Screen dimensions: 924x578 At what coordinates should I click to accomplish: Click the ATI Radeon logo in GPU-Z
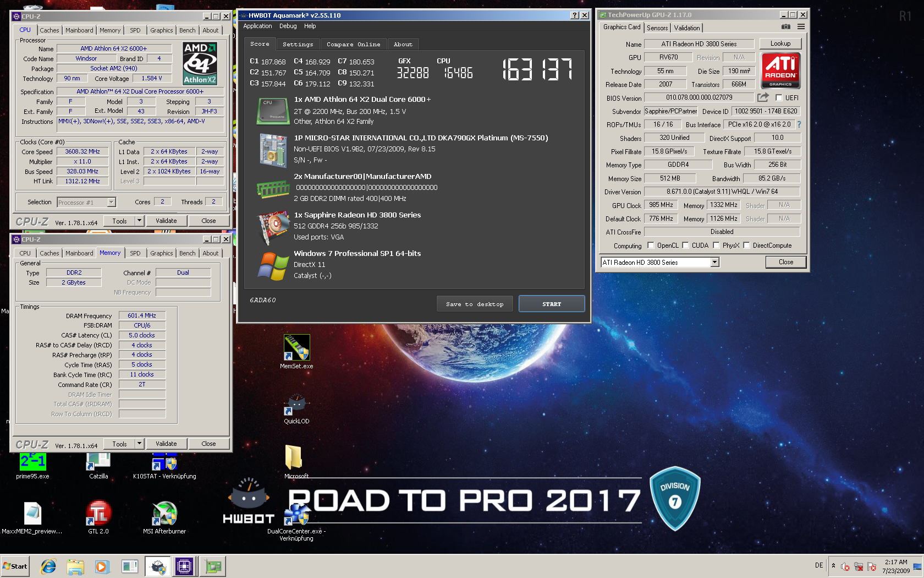pyautogui.click(x=780, y=70)
